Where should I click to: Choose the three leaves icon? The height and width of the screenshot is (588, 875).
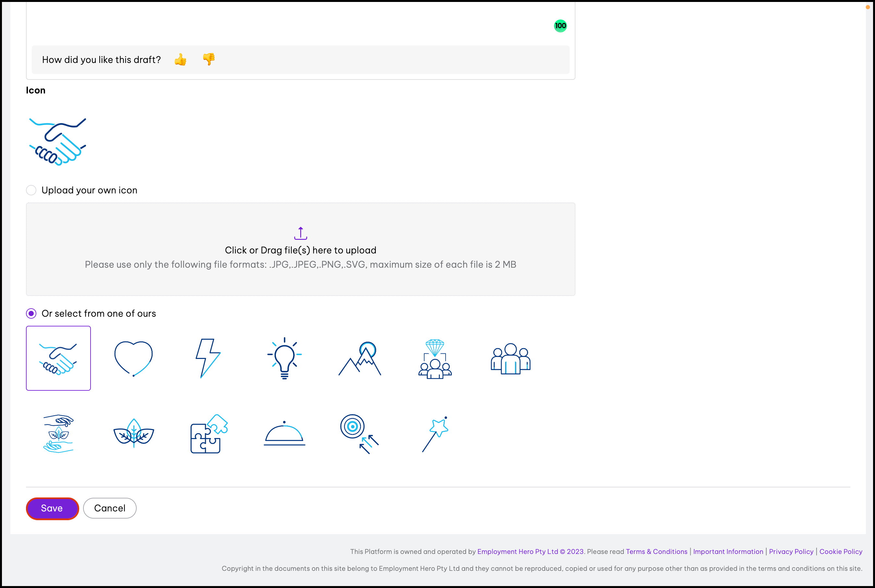coord(133,434)
